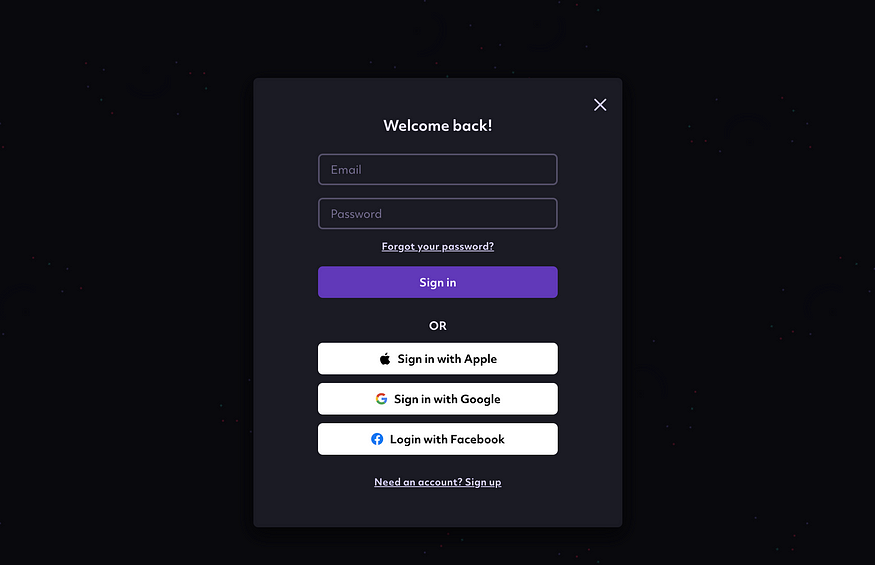The width and height of the screenshot is (875, 565).
Task: Click the Email placeholder text
Action: click(346, 170)
